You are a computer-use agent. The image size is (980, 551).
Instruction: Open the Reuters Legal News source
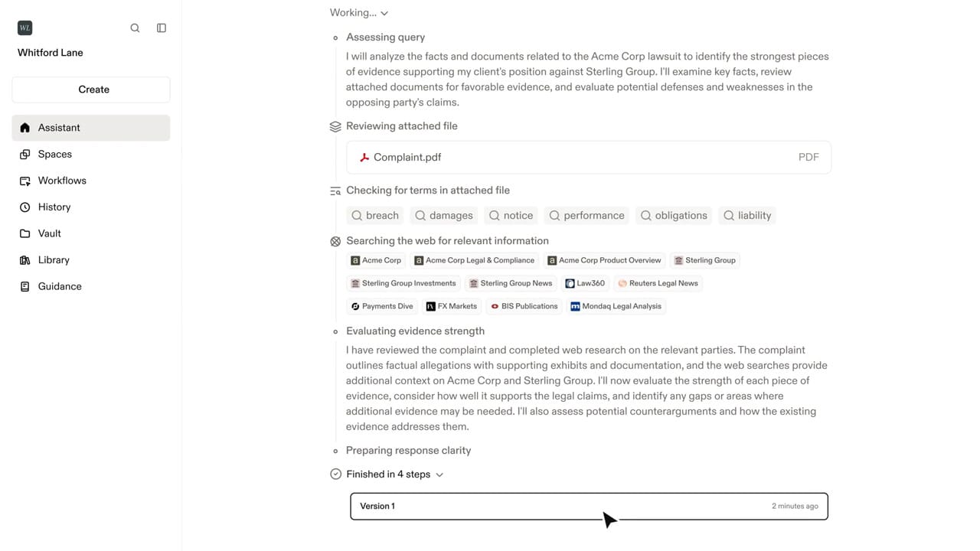(x=658, y=283)
